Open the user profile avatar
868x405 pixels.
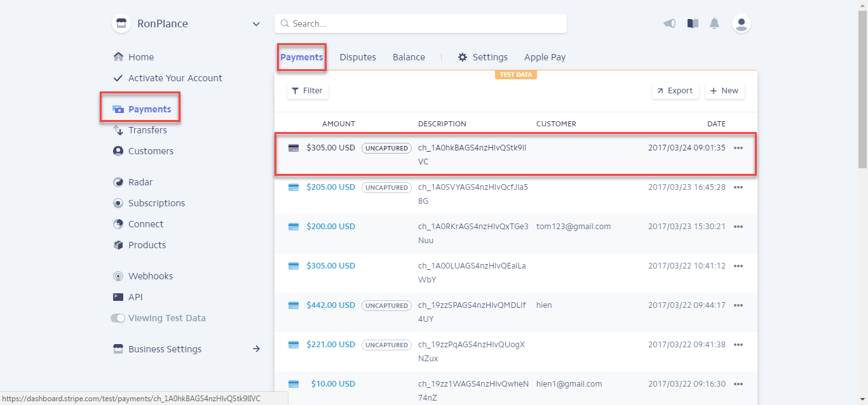coord(741,23)
